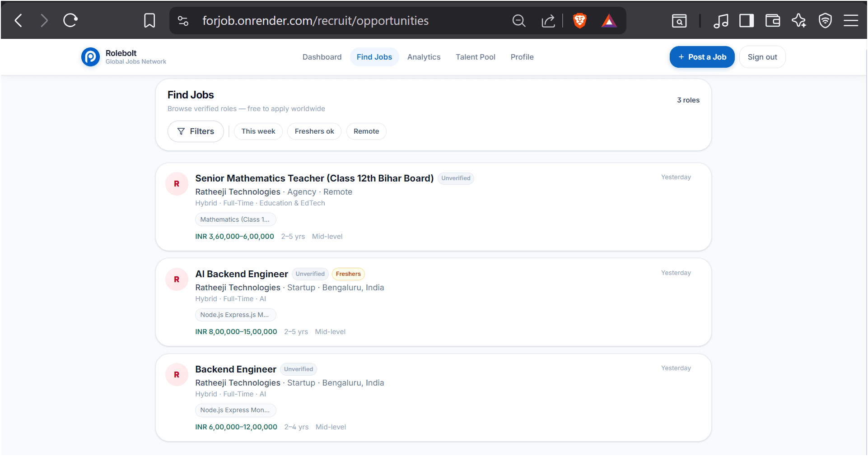Screen dimensions: 868x456
Task: Open the AI Backend Engineer job title
Action: click(242, 274)
